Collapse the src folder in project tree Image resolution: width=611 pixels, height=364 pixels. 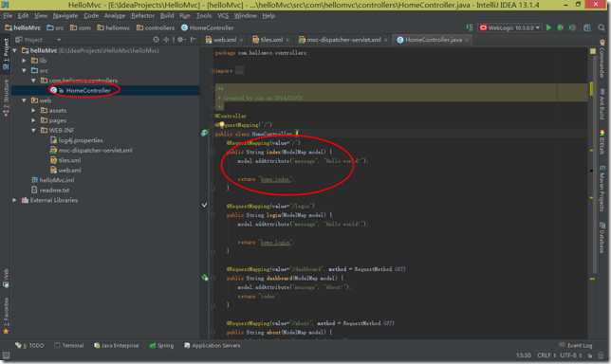pos(24,70)
